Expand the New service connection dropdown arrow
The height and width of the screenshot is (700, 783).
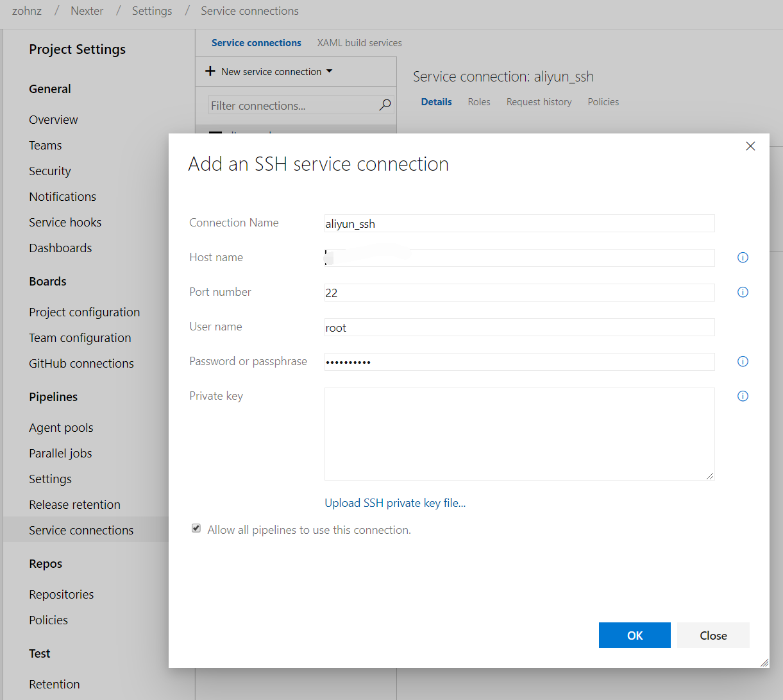click(330, 71)
